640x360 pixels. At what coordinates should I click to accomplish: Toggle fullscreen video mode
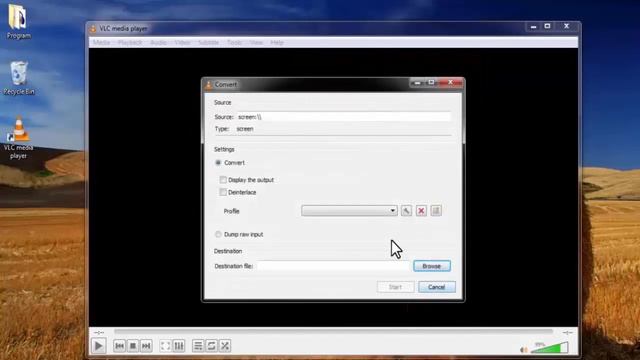(165, 346)
